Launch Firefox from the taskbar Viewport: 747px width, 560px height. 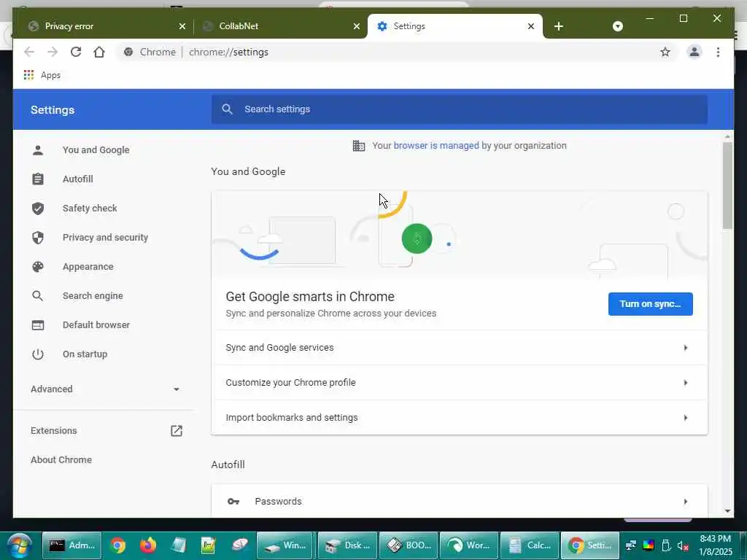click(x=147, y=545)
